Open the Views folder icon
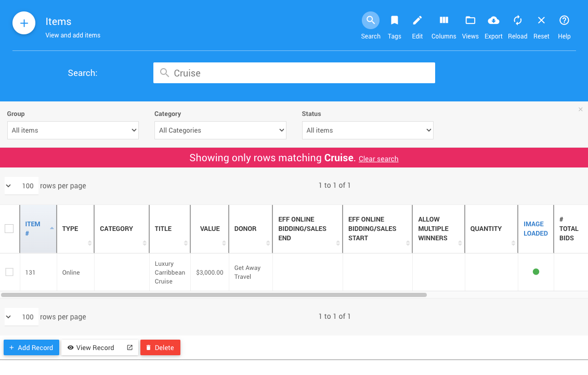The image size is (588, 375). tap(470, 21)
